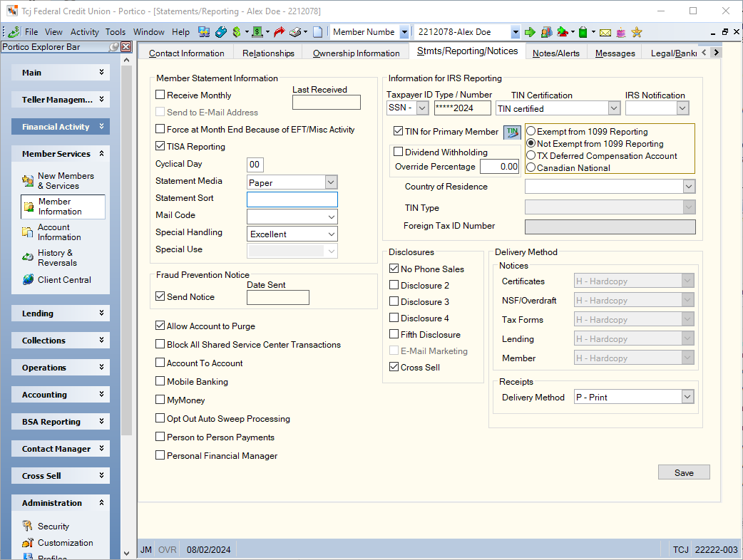This screenshot has width=743, height=560.
Task: Toggle Allow Account to Purge checkbox
Action: click(x=160, y=326)
